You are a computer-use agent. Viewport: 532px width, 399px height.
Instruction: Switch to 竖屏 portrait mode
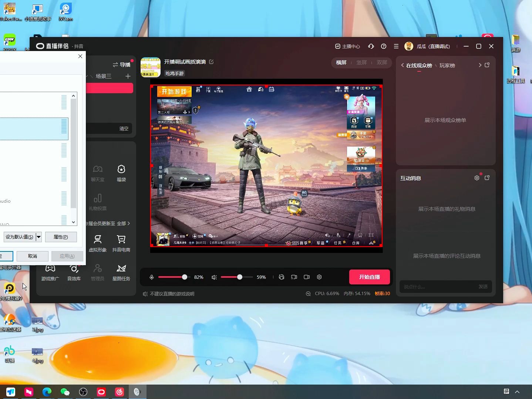point(361,62)
